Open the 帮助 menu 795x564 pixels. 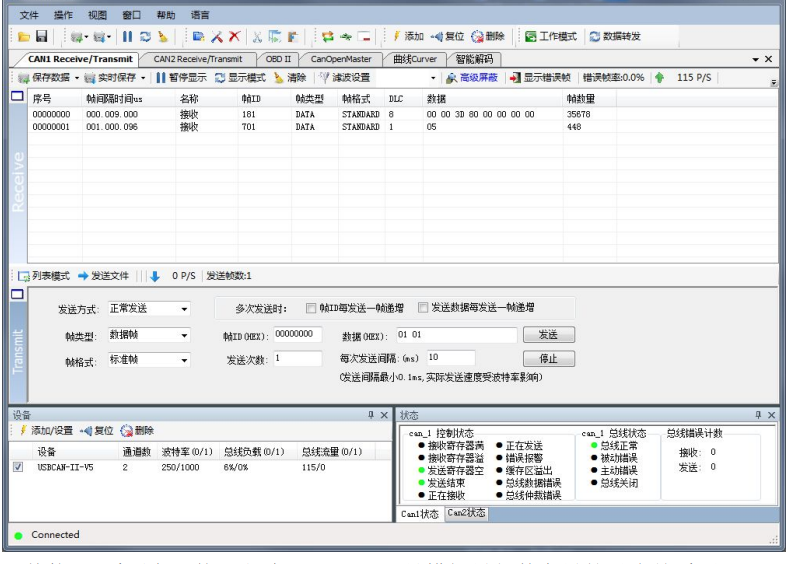coord(166,15)
